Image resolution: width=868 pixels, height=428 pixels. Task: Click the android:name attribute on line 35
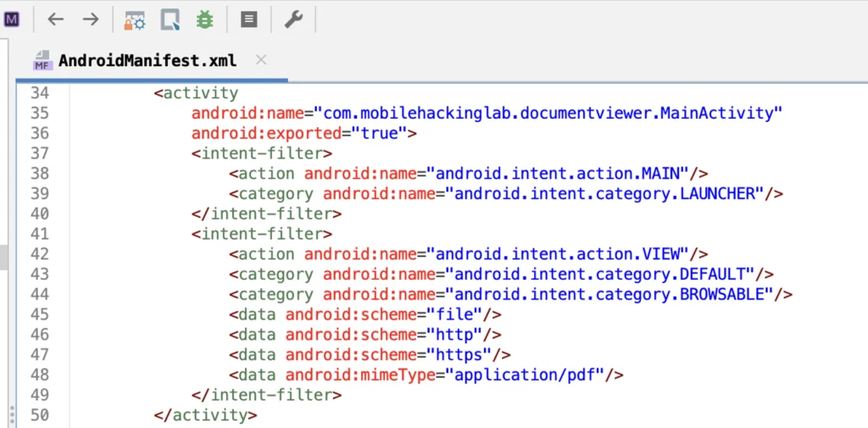(248, 113)
